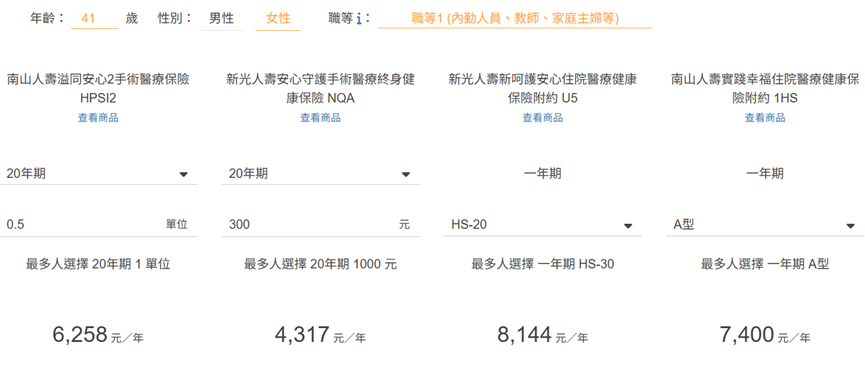Open 查看商品 link for 南山人壽 1HS
Image resolution: width=865 pixels, height=369 pixels.
click(765, 117)
